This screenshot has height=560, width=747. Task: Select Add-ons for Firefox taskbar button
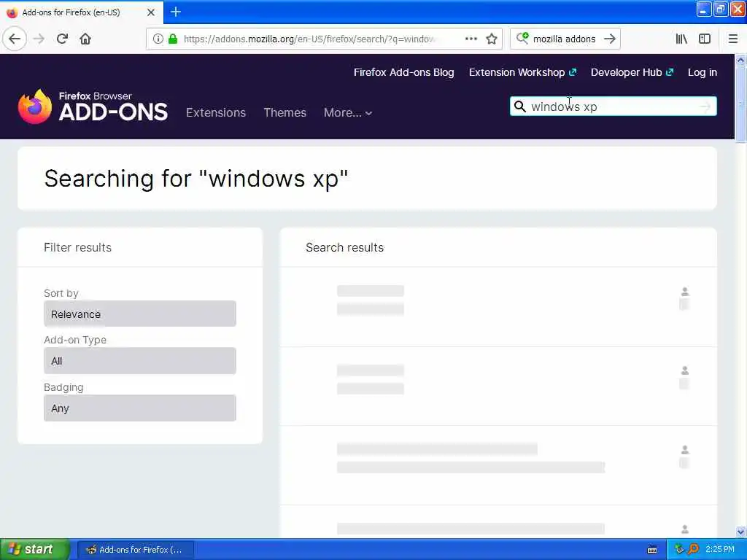tap(135, 550)
